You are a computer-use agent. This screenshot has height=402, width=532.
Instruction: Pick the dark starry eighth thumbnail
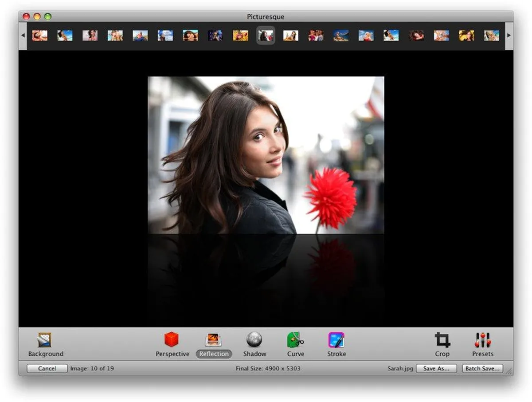pyautogui.click(x=215, y=35)
